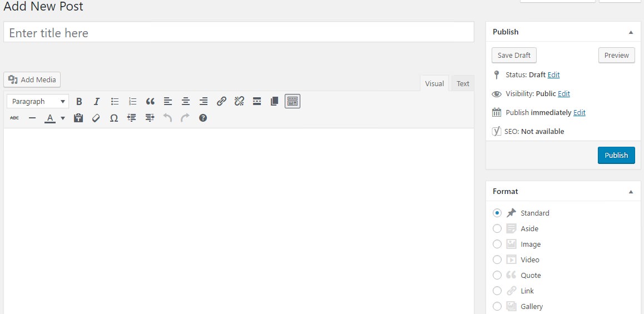Open the special character Omega tool

(x=114, y=118)
